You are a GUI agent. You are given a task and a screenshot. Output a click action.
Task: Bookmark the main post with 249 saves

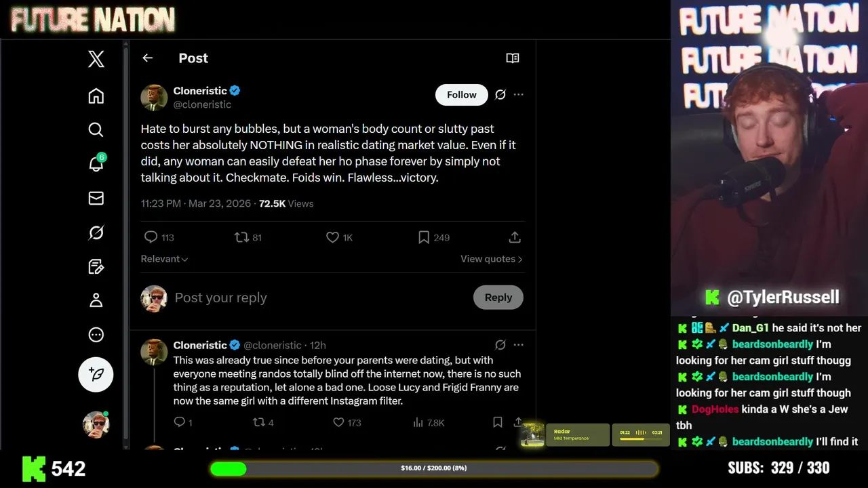coord(424,237)
